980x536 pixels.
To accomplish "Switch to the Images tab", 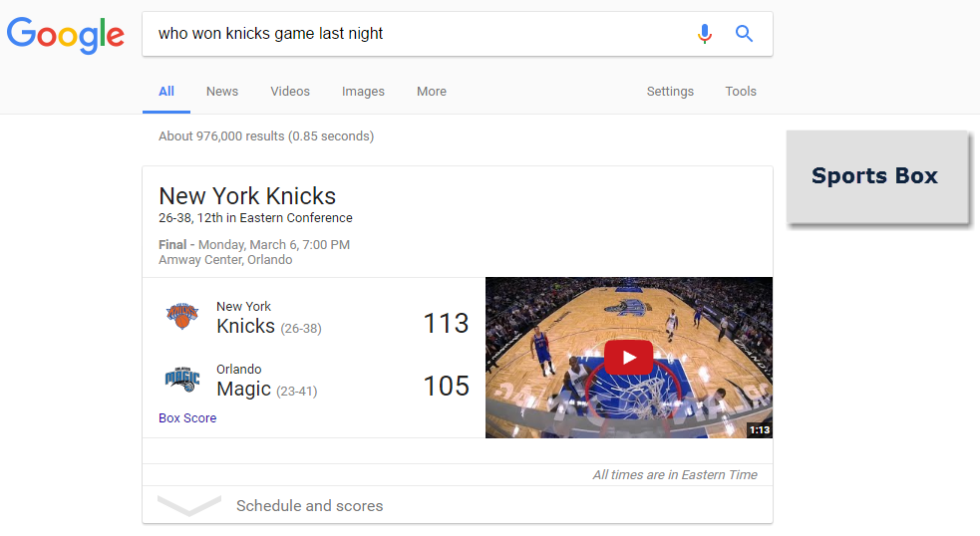I will pyautogui.click(x=363, y=92).
